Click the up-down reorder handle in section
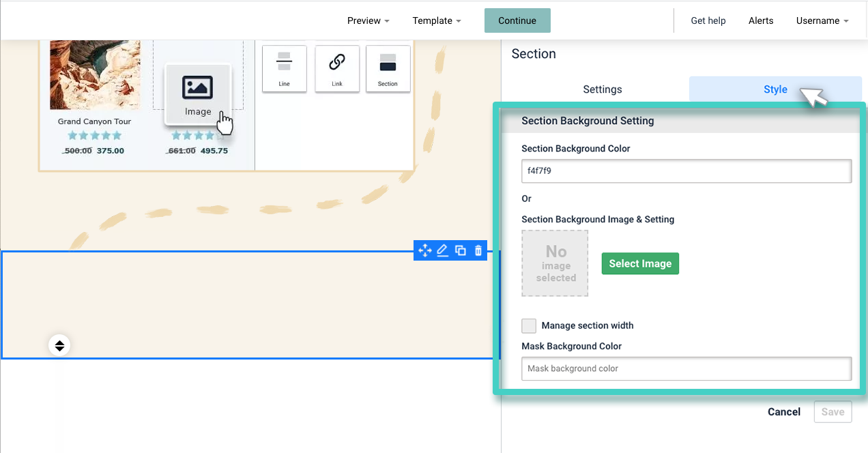 pyautogui.click(x=59, y=345)
